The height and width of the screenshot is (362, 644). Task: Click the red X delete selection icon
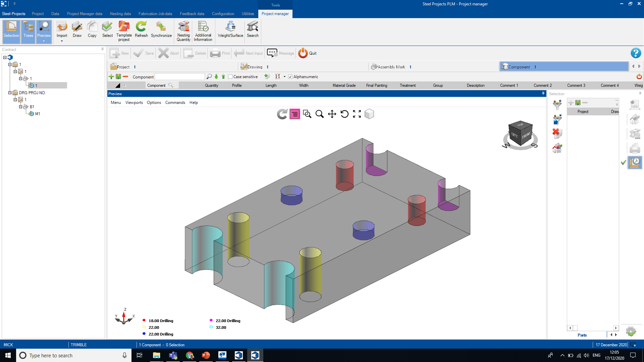point(557,133)
